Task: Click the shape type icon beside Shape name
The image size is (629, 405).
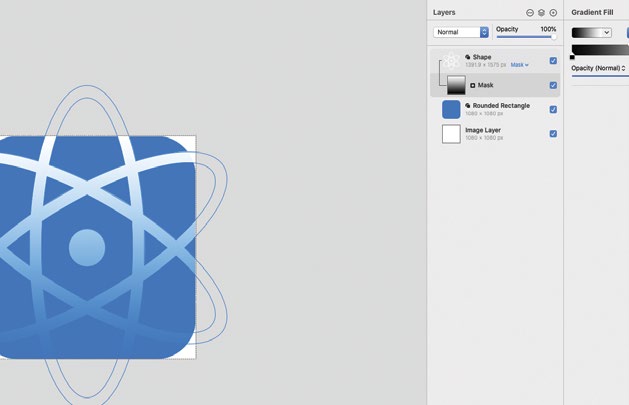Action: (x=468, y=57)
